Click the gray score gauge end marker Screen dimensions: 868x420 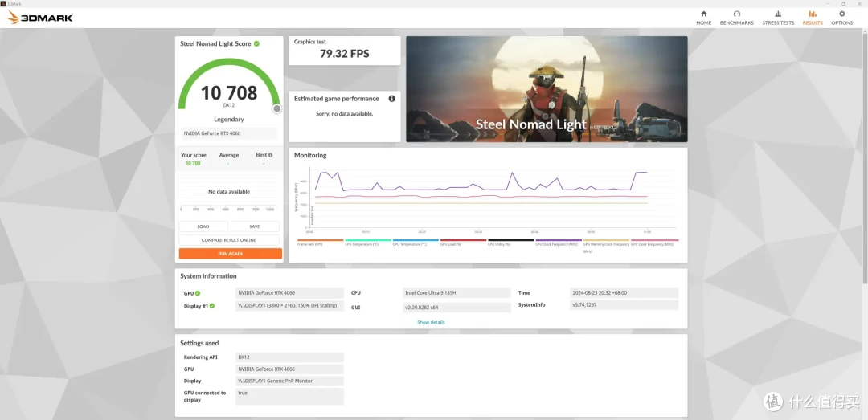coord(276,108)
